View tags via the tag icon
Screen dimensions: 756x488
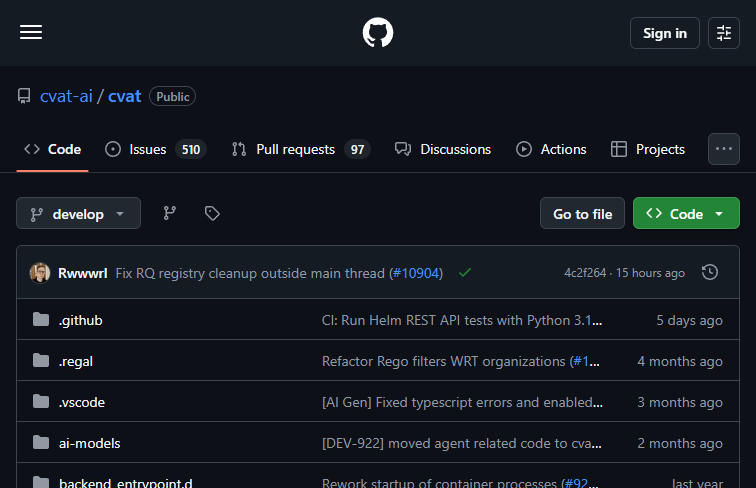pyautogui.click(x=212, y=213)
